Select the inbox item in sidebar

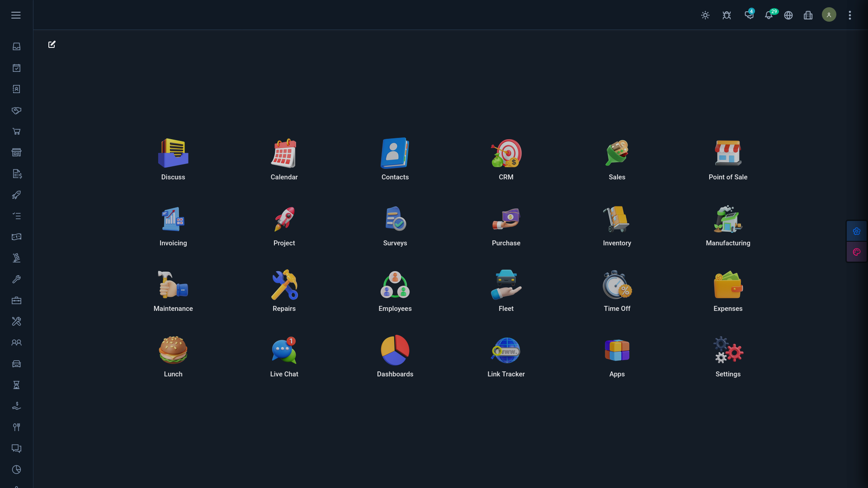tap(16, 47)
